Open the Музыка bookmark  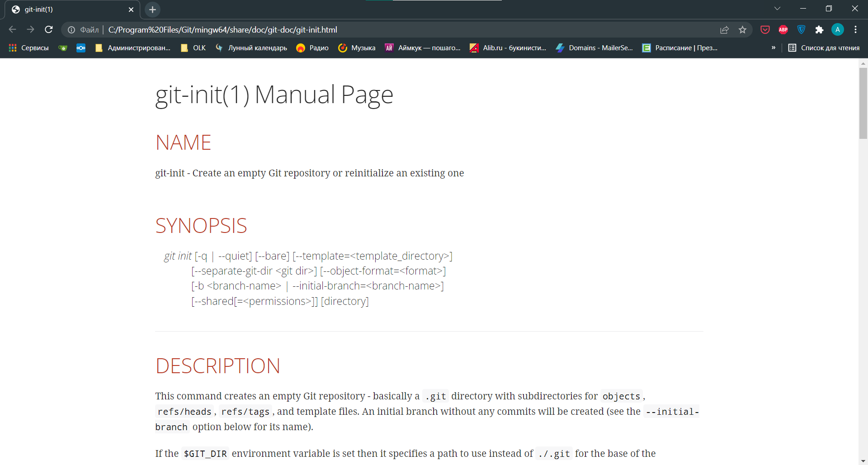357,47
